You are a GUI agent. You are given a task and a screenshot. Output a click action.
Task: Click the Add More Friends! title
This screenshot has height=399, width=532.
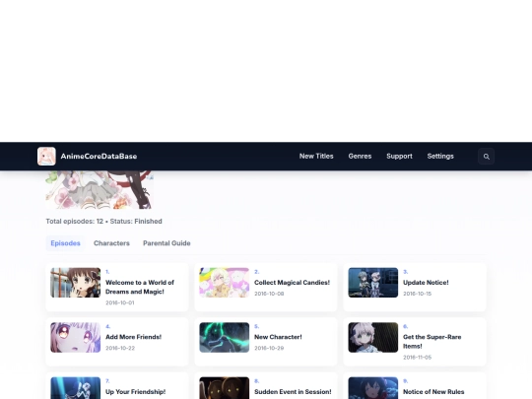pyautogui.click(x=133, y=337)
